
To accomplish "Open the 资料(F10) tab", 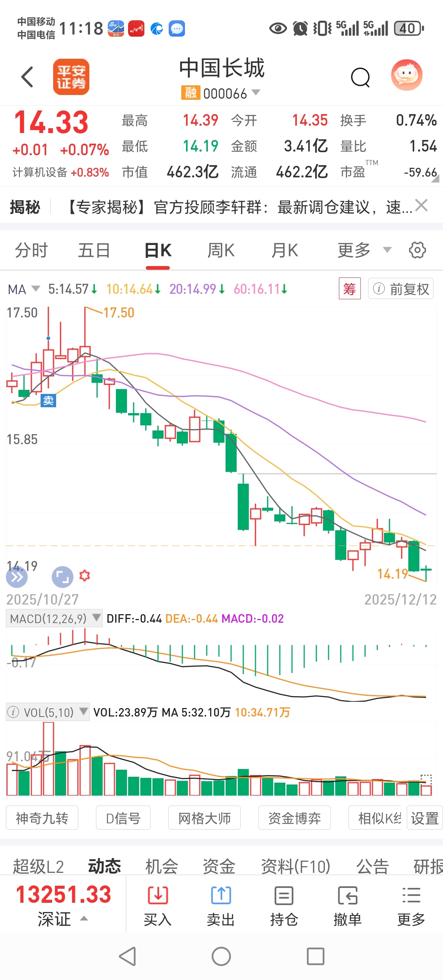I will [296, 866].
